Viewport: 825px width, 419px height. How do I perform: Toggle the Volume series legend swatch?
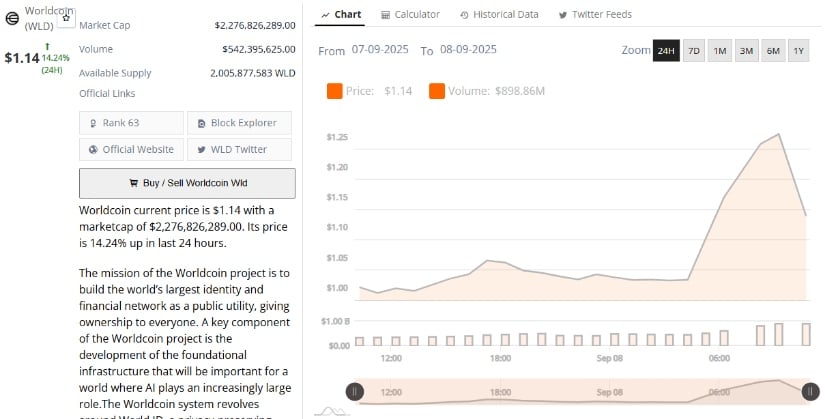click(437, 91)
